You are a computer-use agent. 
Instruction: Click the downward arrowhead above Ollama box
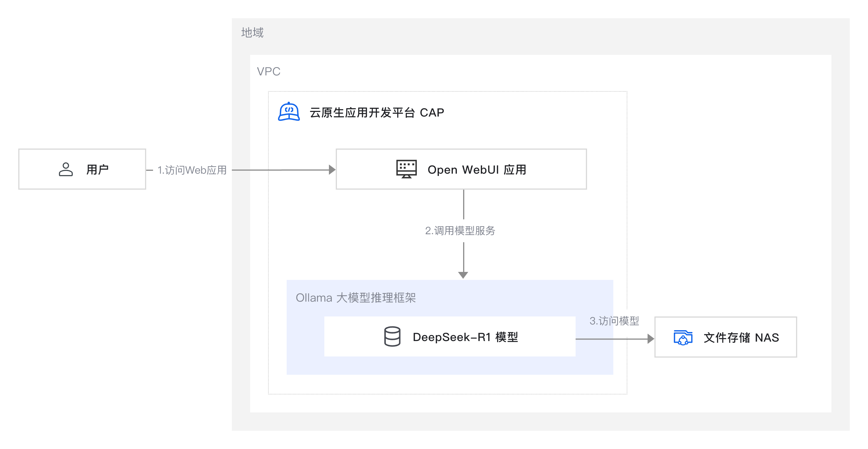(463, 275)
